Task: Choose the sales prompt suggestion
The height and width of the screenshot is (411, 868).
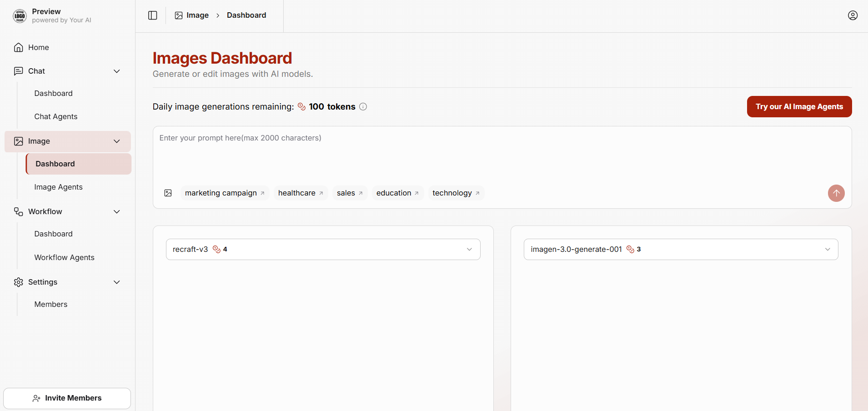Action: click(x=350, y=193)
